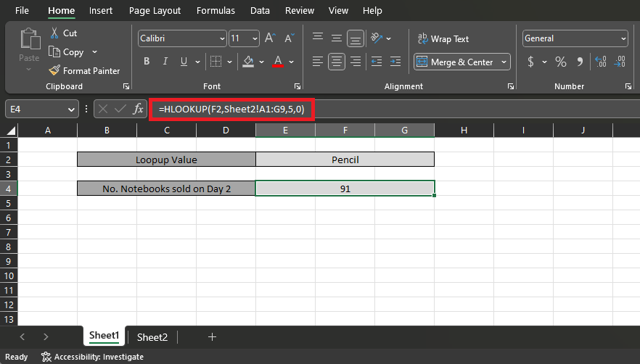Expand the font color dropdown arrow
Viewport: 640px width, 364px height.
[292, 62]
